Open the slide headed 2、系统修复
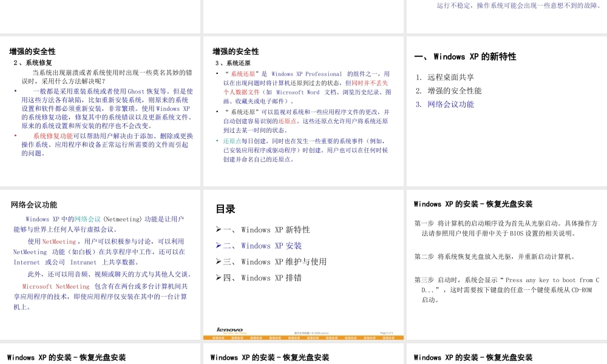This screenshot has width=607, height=364. click(100, 112)
